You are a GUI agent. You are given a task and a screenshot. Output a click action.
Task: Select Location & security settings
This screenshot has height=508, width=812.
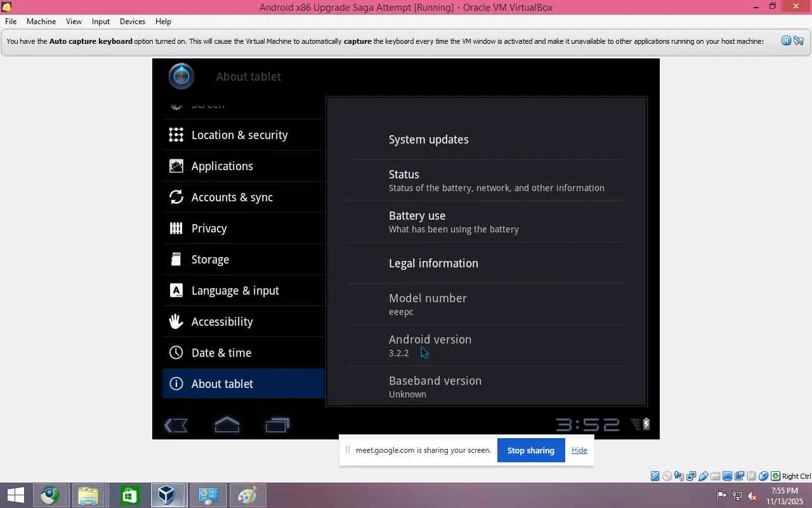pos(244,135)
